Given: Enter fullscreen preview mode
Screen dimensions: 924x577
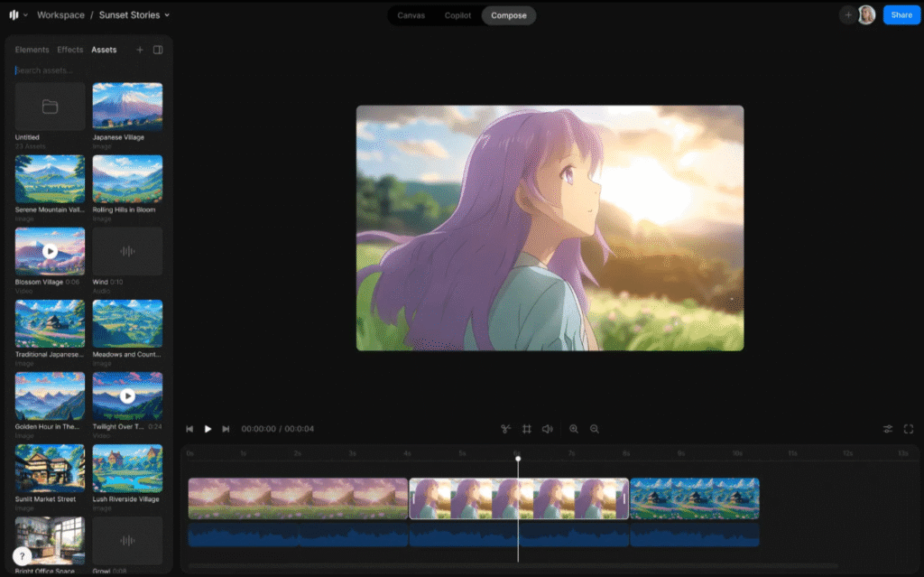Looking at the screenshot, I should [x=908, y=429].
